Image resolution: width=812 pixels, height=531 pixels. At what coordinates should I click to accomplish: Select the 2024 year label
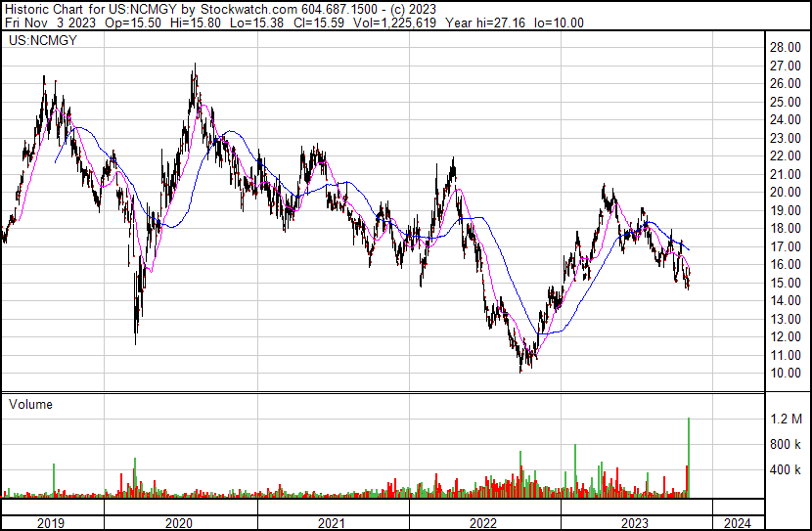point(738,523)
